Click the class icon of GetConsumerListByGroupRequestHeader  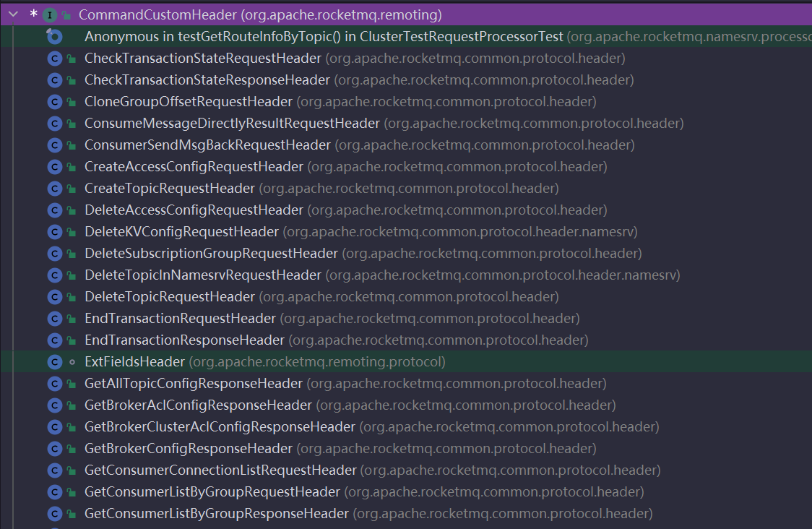click(x=54, y=492)
